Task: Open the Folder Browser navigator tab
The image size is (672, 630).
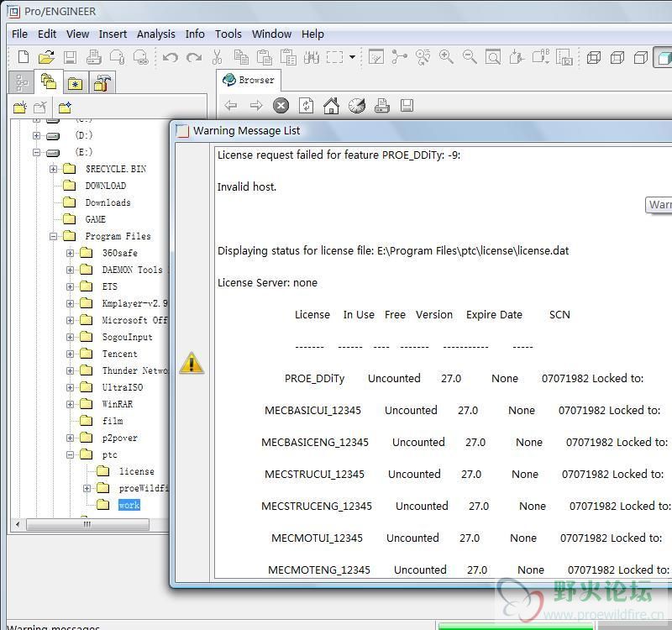Action: click(x=49, y=81)
